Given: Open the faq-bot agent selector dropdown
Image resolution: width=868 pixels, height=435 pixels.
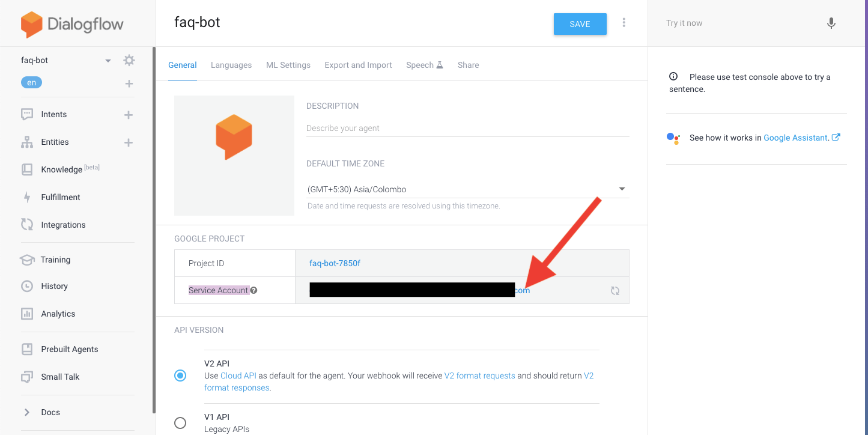Looking at the screenshot, I should 108,61.
